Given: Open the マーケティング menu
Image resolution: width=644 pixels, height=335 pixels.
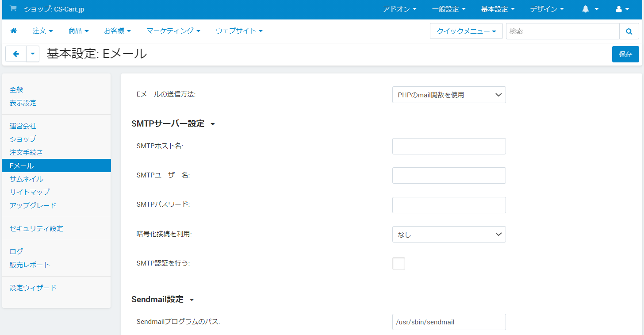Looking at the screenshot, I should pyautogui.click(x=173, y=31).
